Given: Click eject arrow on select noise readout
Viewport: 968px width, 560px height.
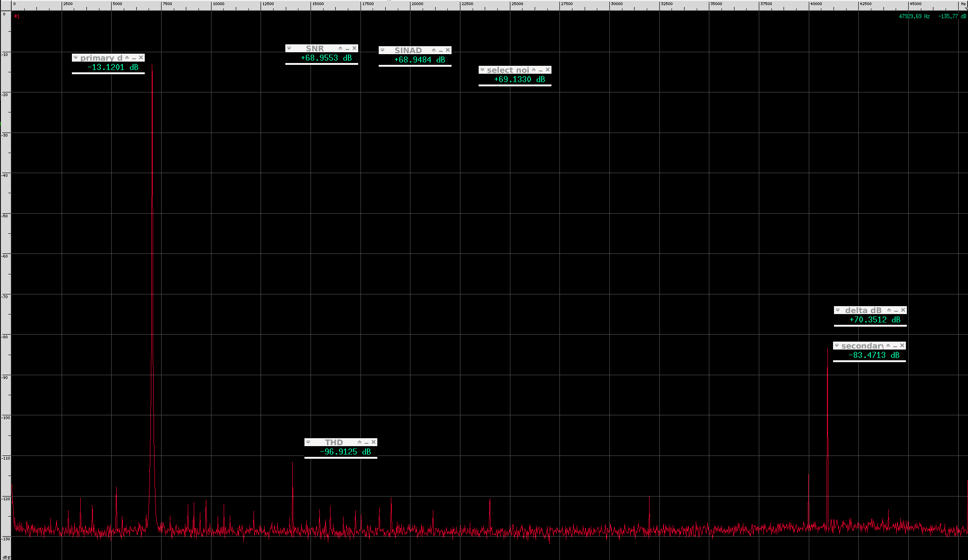Looking at the screenshot, I should point(534,70).
